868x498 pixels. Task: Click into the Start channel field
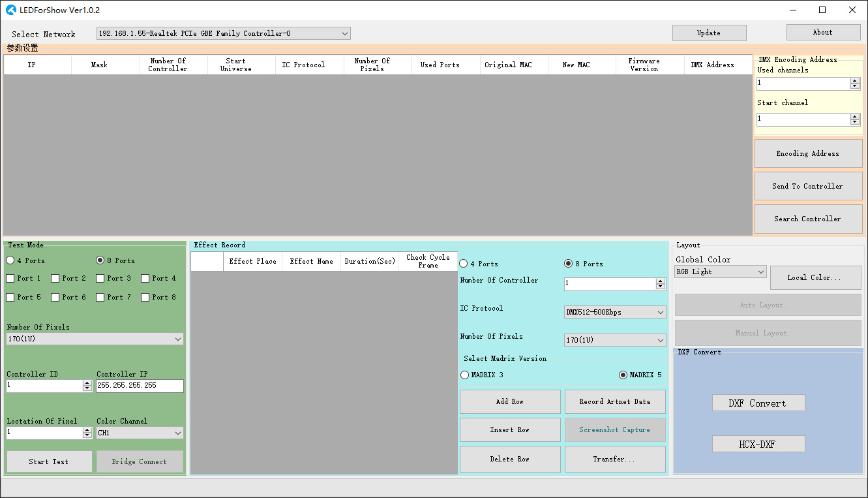pyautogui.click(x=803, y=119)
